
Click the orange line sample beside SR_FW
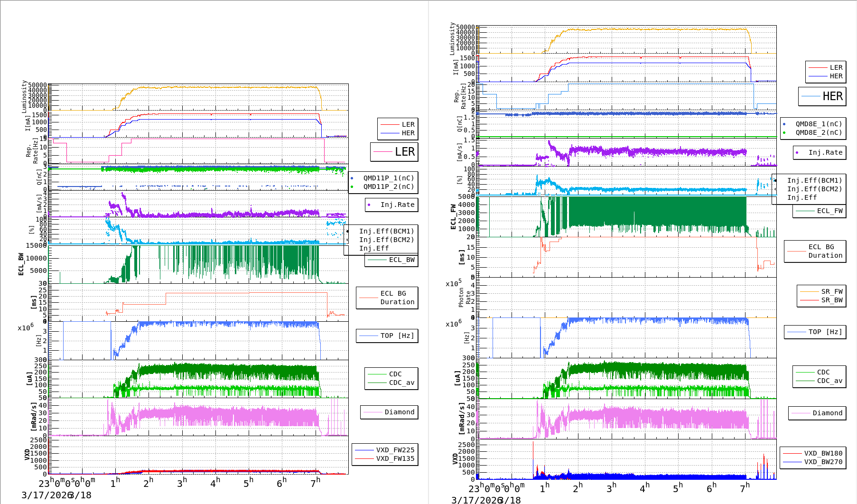click(x=809, y=291)
